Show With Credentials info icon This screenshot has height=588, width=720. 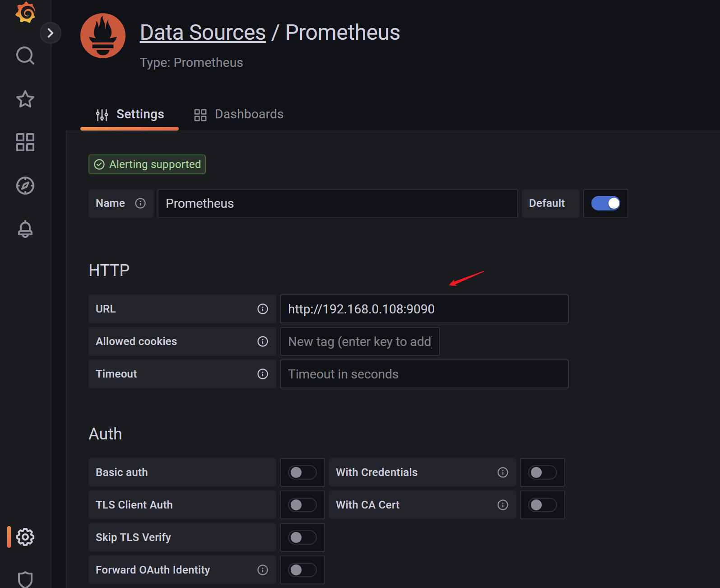[x=503, y=472]
